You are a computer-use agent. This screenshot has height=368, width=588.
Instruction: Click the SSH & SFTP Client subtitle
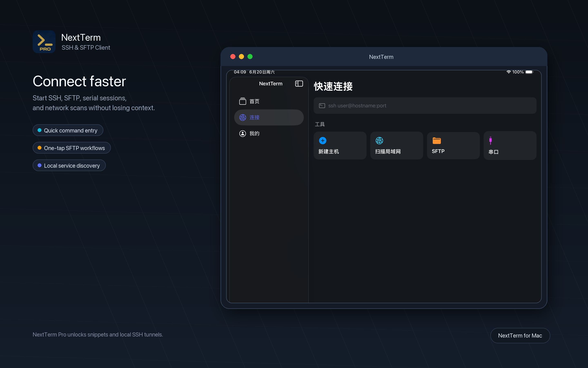tap(86, 47)
